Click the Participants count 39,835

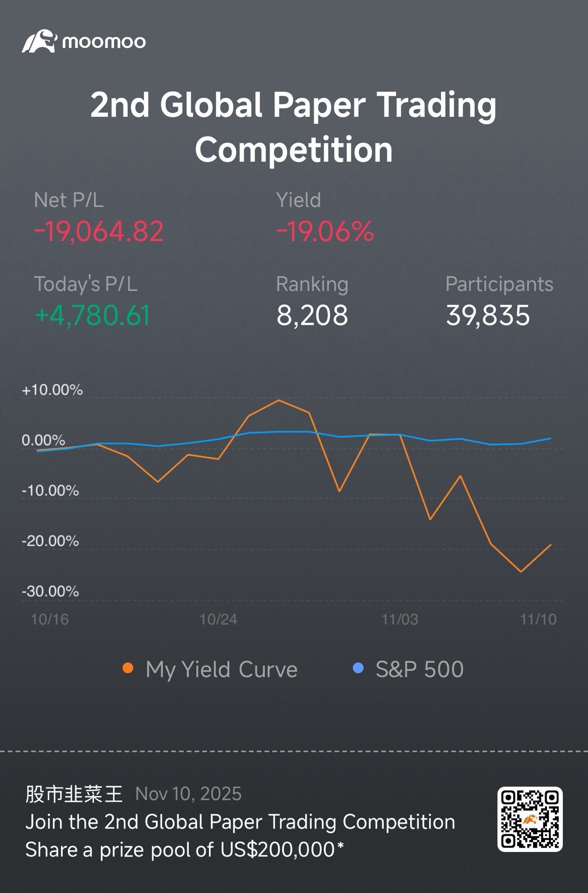point(488,315)
